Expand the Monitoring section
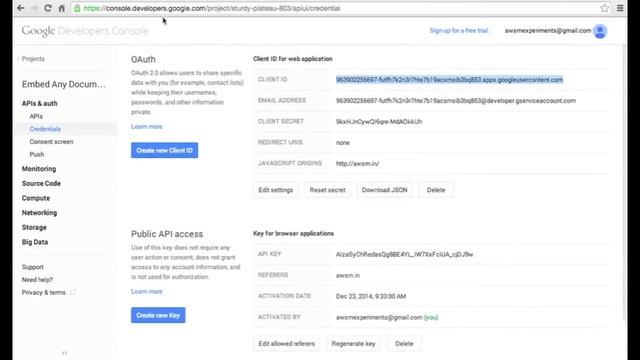 tap(39, 169)
